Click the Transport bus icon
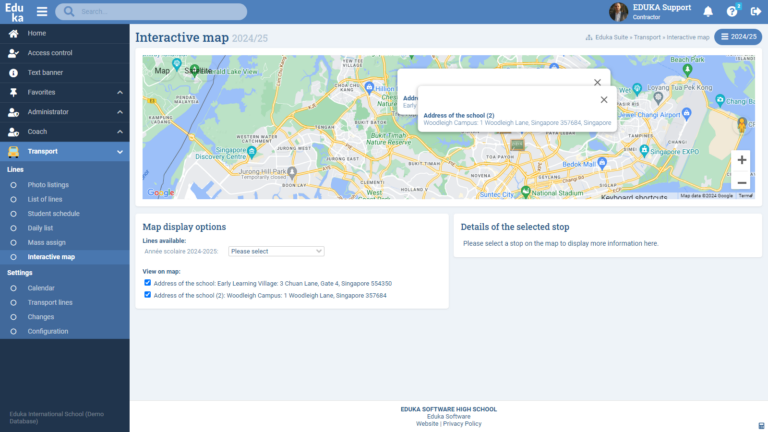This screenshot has height=432, width=768. pyautogui.click(x=13, y=151)
